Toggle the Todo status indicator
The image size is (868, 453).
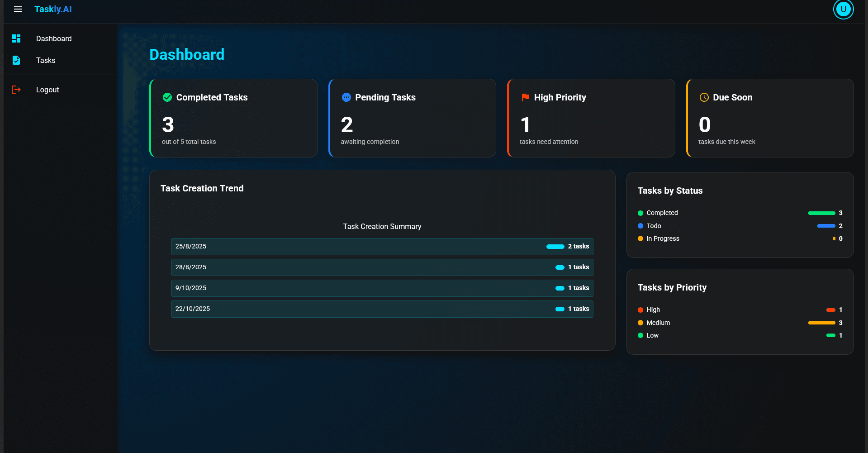click(640, 226)
